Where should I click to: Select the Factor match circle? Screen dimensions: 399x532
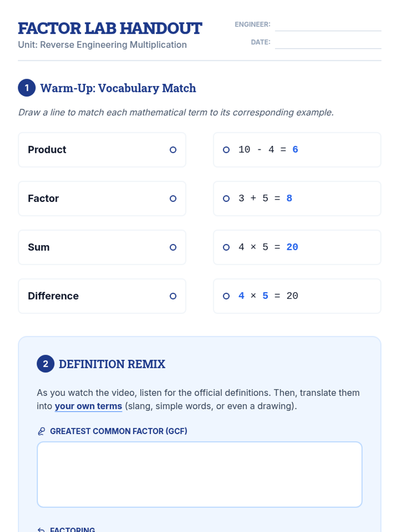tap(173, 199)
